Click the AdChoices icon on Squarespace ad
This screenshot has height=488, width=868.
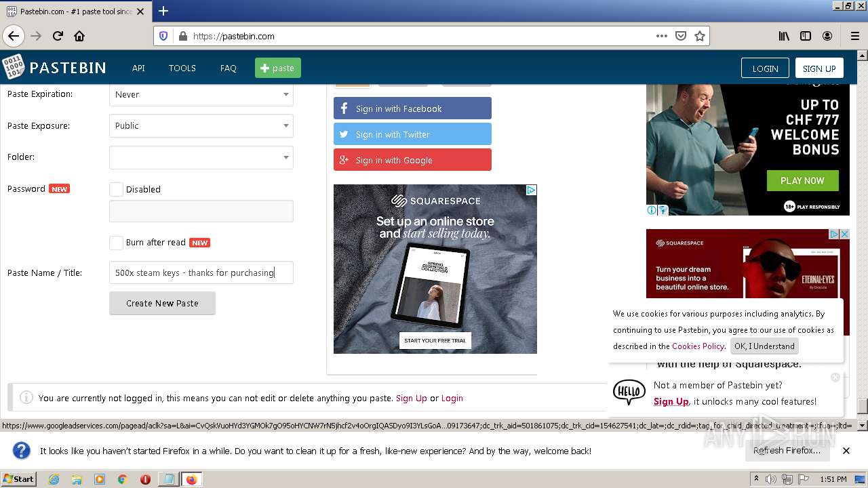tap(531, 190)
